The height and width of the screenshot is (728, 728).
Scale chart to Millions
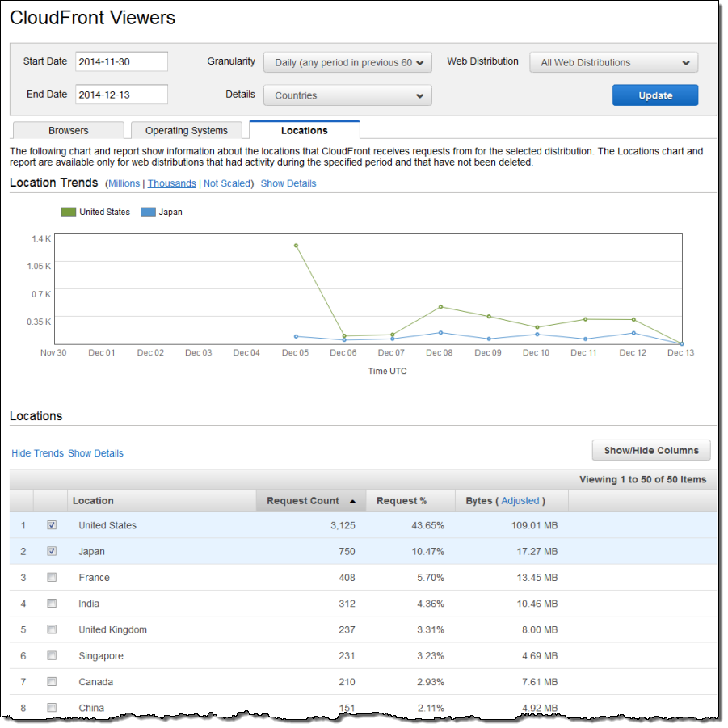[124, 183]
